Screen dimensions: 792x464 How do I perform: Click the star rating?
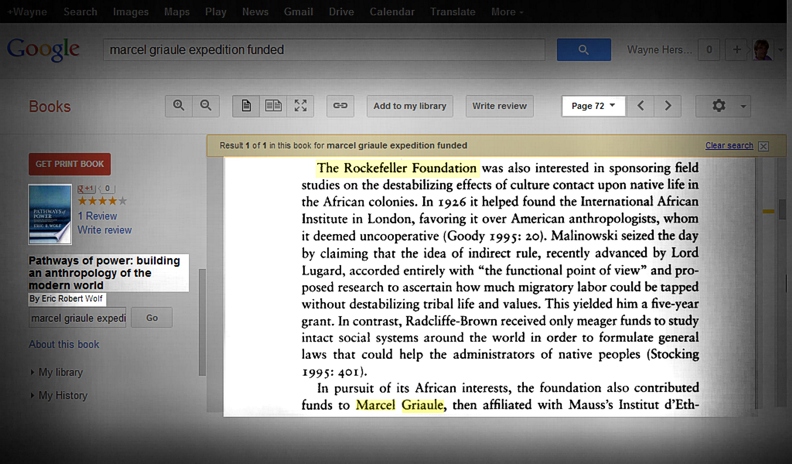click(102, 201)
